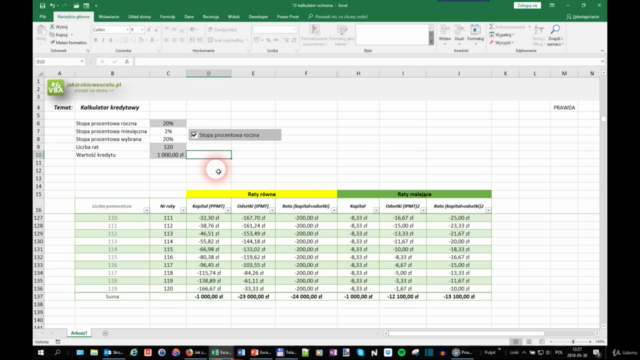This screenshot has height=360, width=640.
Task: Toggle the Stopa procentowa roczna checkbox
Action: coord(194,135)
